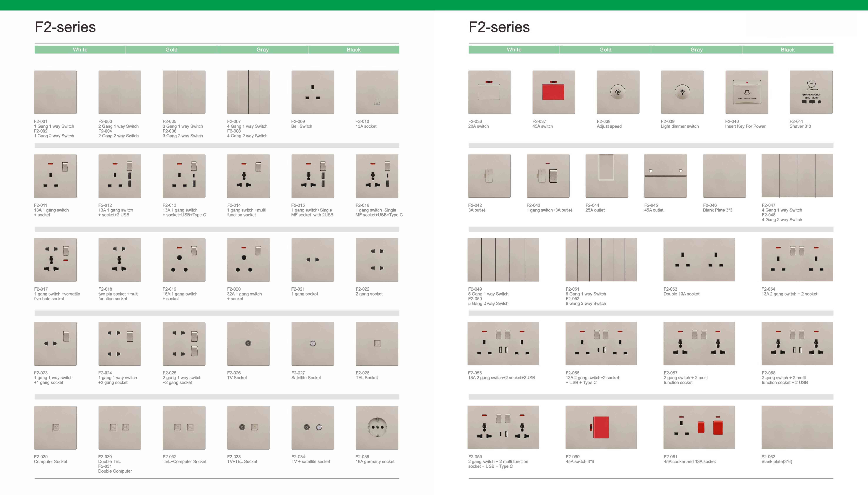
Task: Select the White tab above product F2-001
Action: pos(80,50)
